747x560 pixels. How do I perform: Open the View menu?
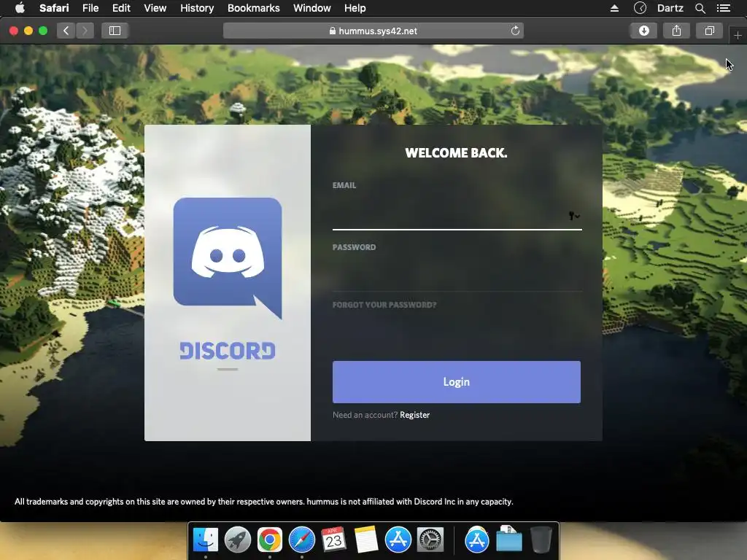155,8
